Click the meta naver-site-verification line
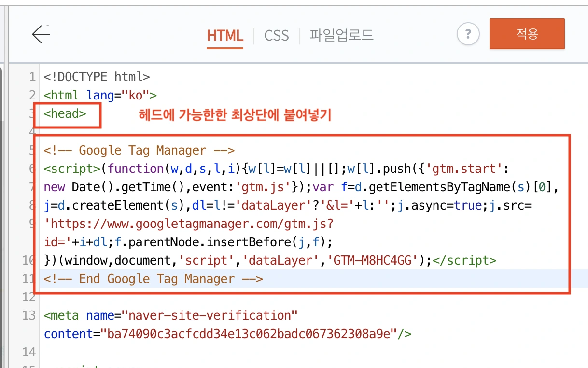588x368 pixels. [171, 315]
